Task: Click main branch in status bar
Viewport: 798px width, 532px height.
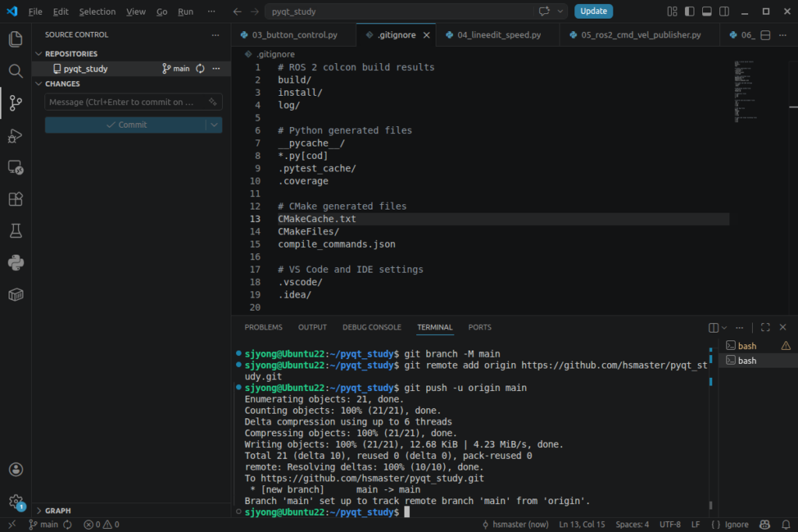Action: 44,524
